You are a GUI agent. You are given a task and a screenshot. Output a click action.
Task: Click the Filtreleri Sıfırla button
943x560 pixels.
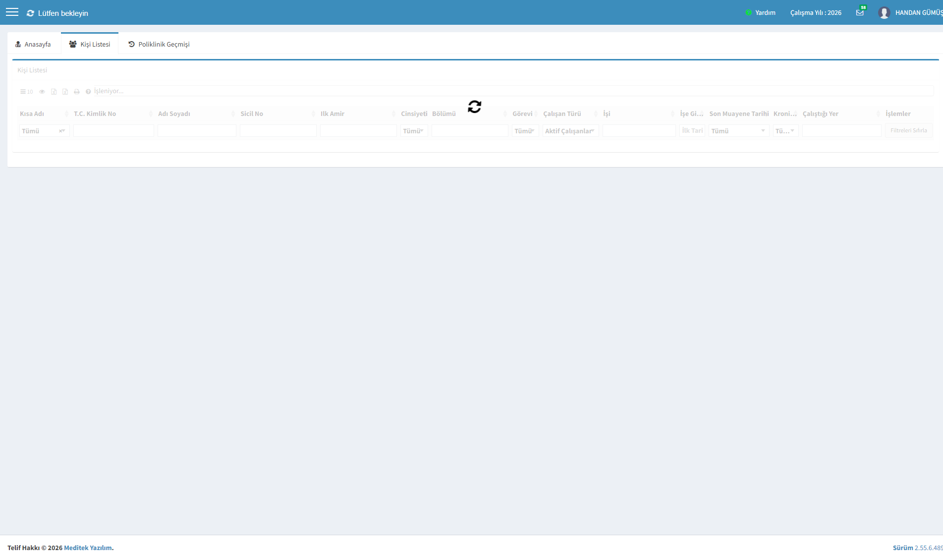(908, 130)
